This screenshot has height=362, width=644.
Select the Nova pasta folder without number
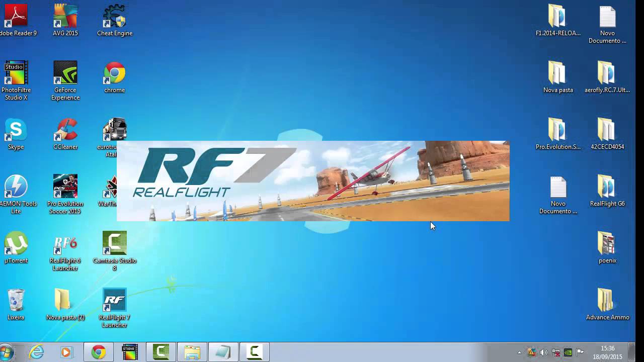pyautogui.click(x=558, y=78)
